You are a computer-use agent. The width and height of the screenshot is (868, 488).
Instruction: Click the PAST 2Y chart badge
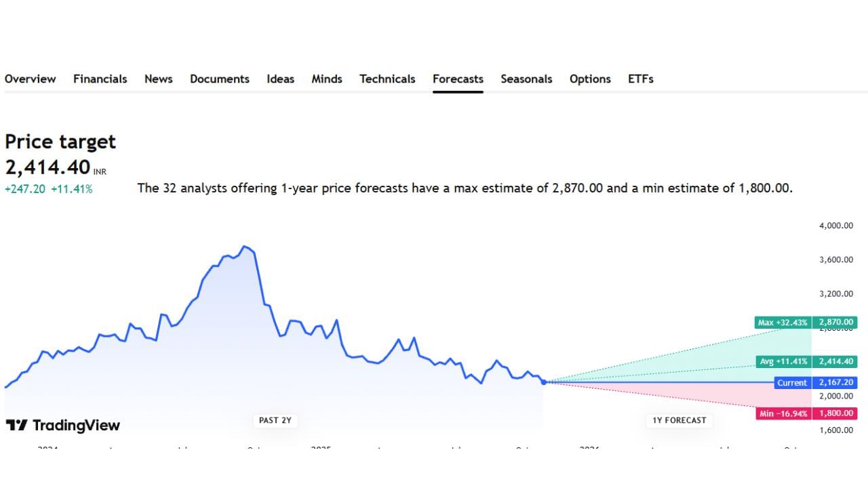click(275, 420)
